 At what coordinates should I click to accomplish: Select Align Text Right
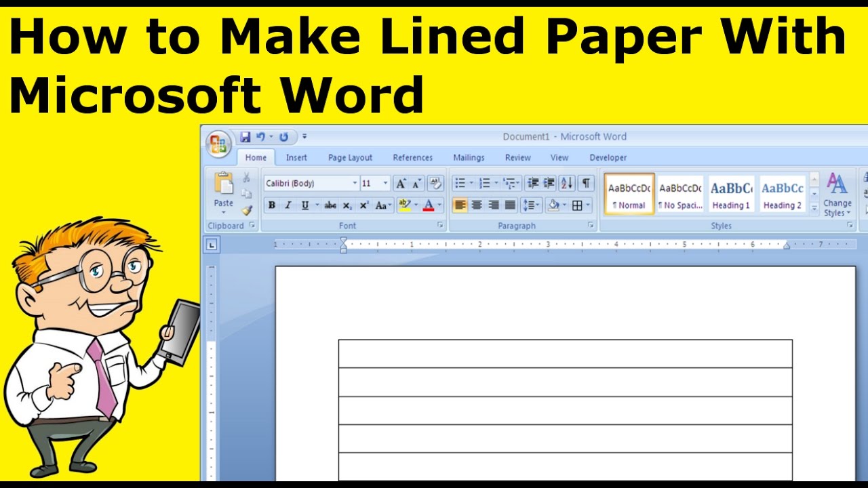click(x=494, y=205)
